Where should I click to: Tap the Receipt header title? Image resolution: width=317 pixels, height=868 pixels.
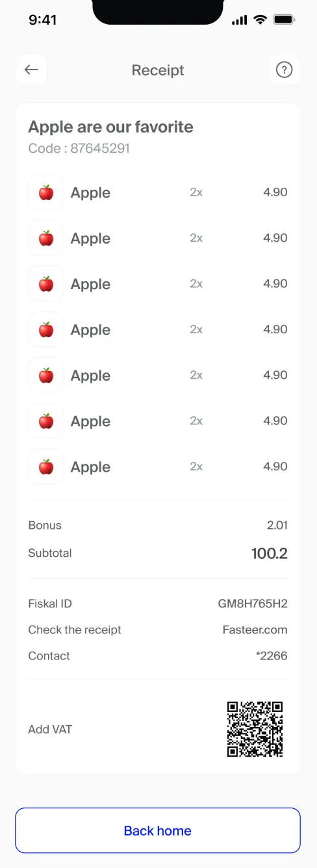158,70
